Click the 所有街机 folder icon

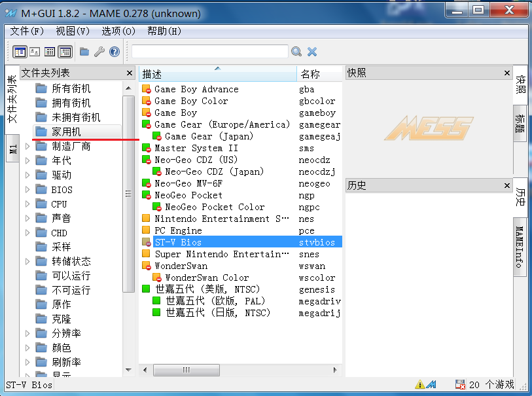pos(41,88)
